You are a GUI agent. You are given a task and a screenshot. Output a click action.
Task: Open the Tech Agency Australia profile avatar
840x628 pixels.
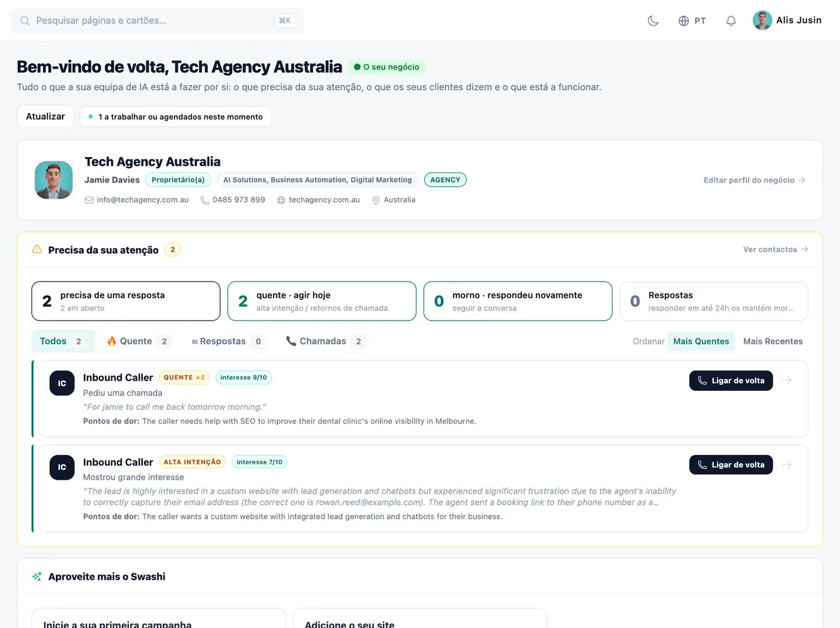(x=54, y=180)
